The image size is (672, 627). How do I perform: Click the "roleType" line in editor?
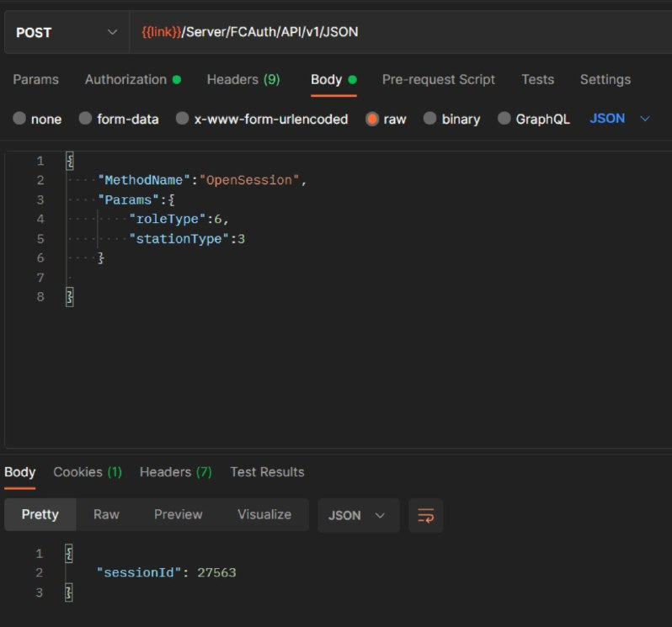tap(179, 220)
